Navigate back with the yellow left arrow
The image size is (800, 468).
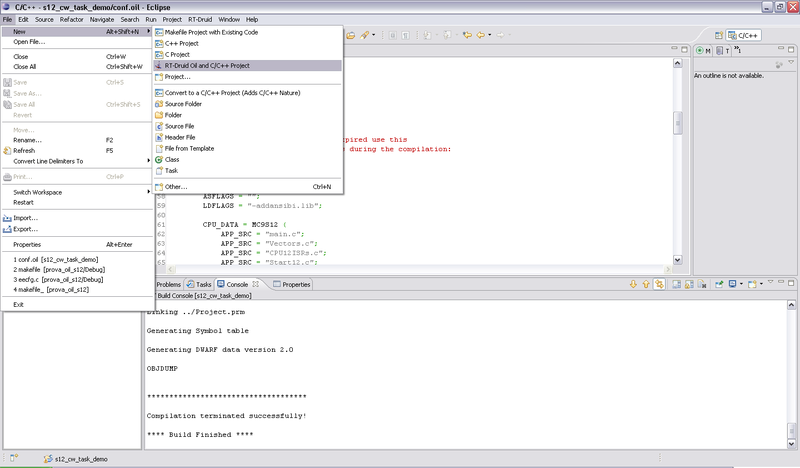pos(481,35)
